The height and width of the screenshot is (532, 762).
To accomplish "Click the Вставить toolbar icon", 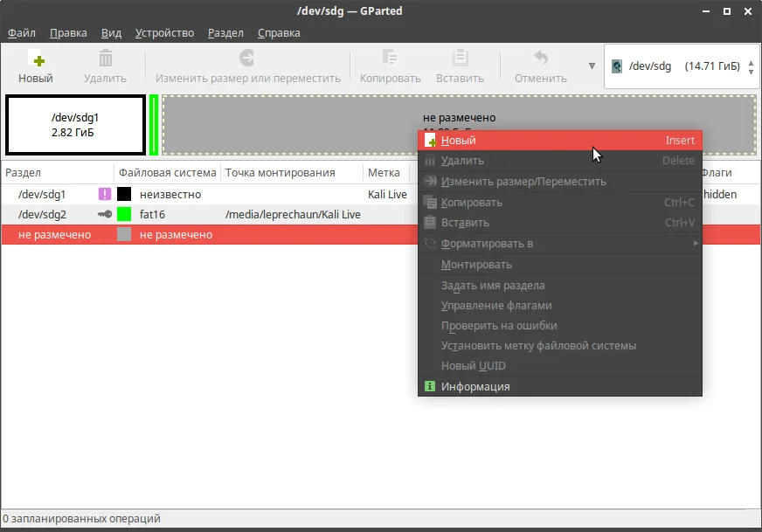I will pyautogui.click(x=460, y=58).
